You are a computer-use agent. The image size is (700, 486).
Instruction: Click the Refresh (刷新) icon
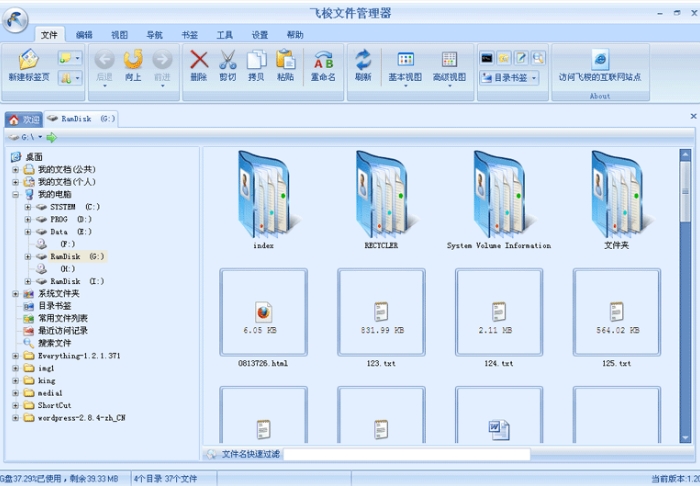(363, 59)
